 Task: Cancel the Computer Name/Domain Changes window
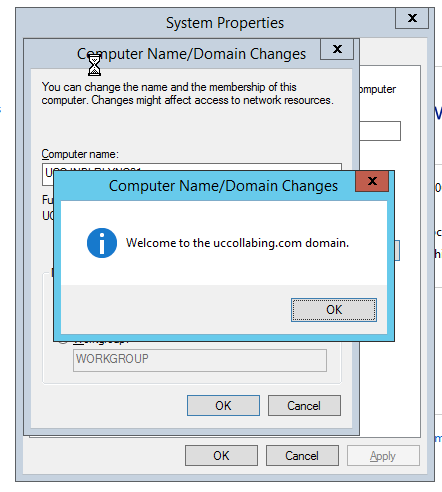pos(304,406)
